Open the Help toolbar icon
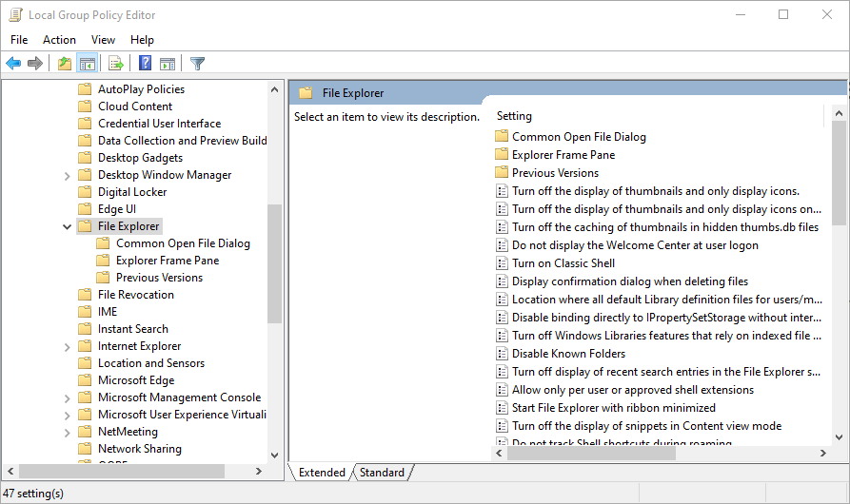 (x=145, y=63)
